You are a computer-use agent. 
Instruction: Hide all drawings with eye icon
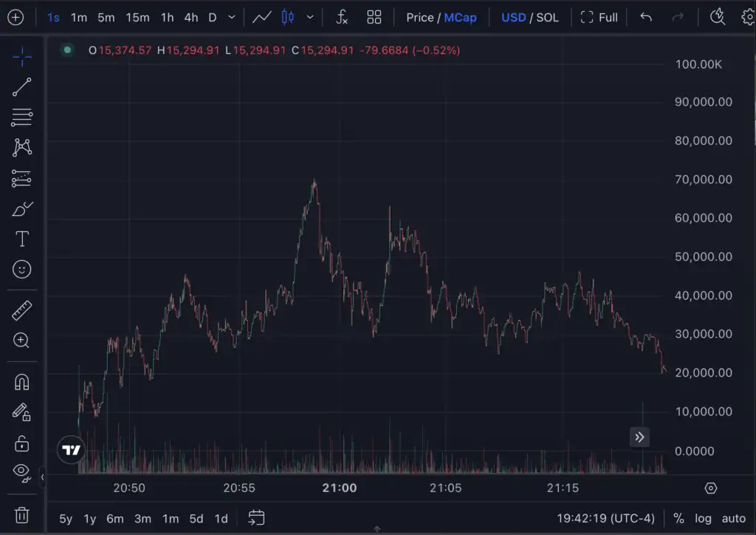pos(21,471)
